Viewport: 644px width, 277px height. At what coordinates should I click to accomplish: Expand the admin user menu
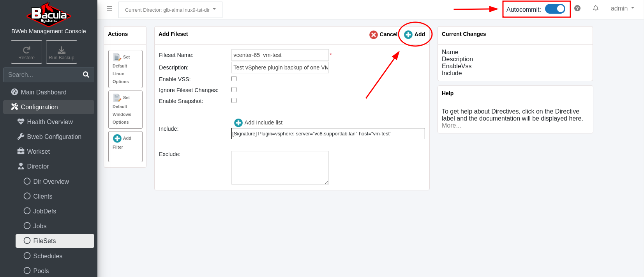point(622,9)
